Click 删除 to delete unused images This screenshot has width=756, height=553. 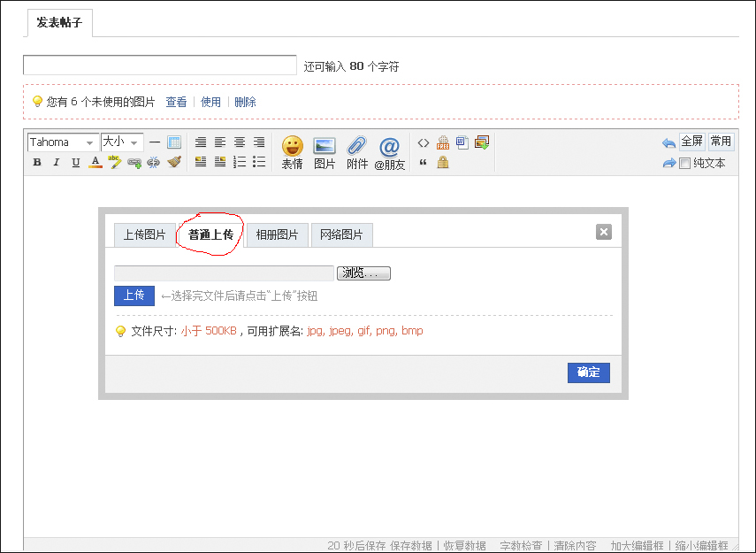click(245, 102)
